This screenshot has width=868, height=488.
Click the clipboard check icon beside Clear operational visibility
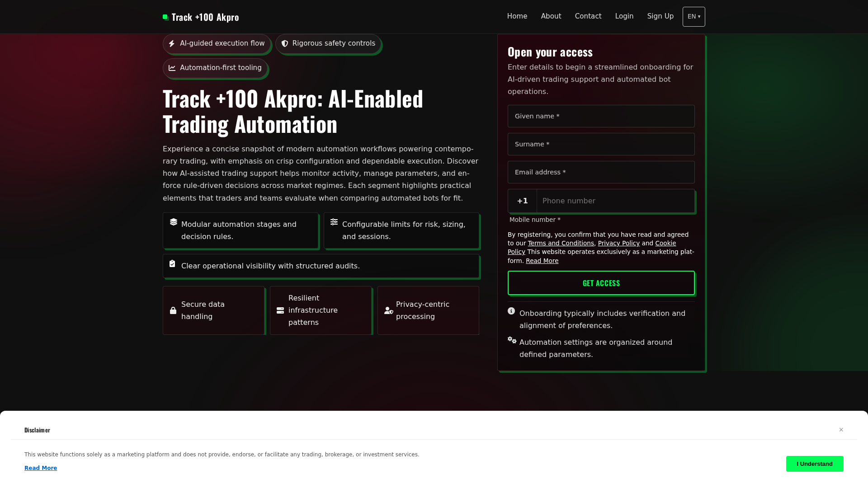pos(172,263)
